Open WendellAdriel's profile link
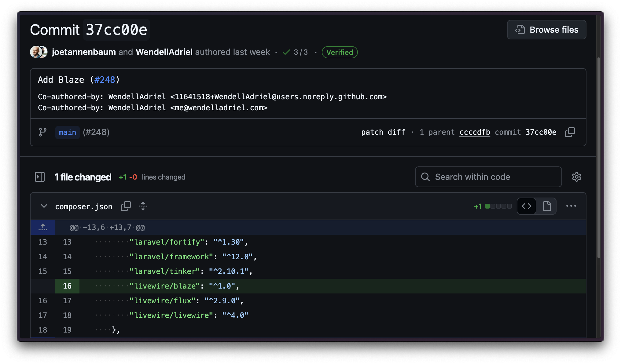 pos(164,52)
